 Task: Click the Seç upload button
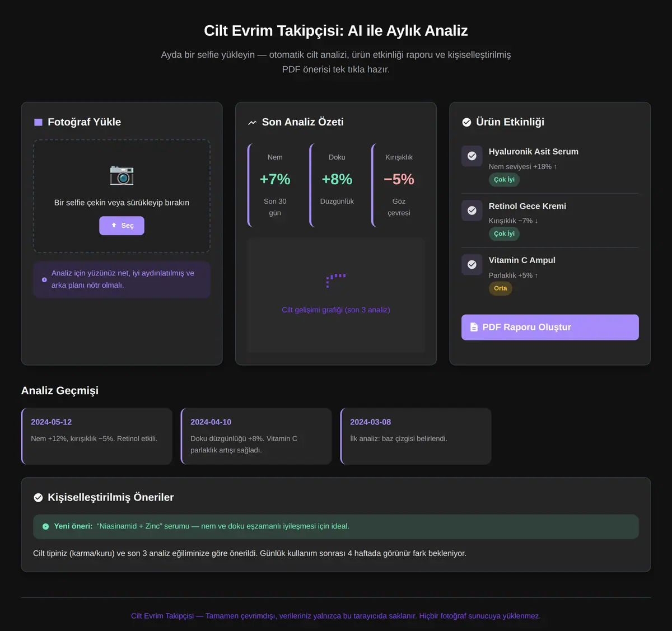(x=122, y=226)
